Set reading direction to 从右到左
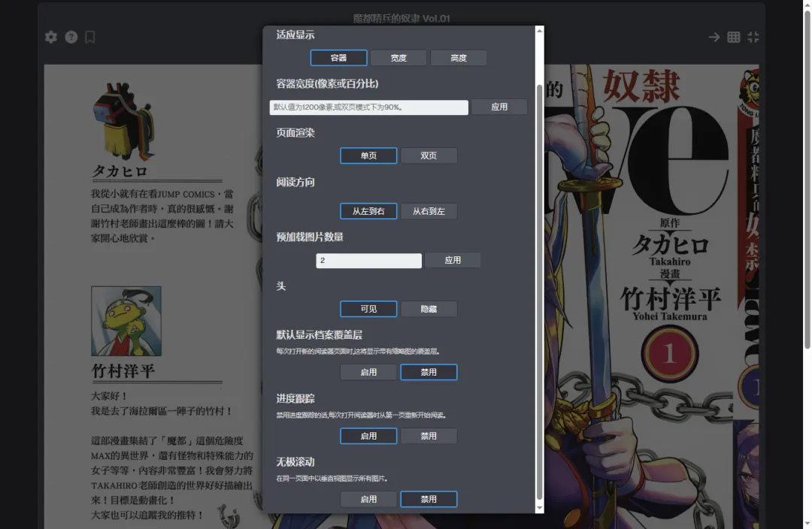Viewport: 812px width, 529px height. (429, 211)
